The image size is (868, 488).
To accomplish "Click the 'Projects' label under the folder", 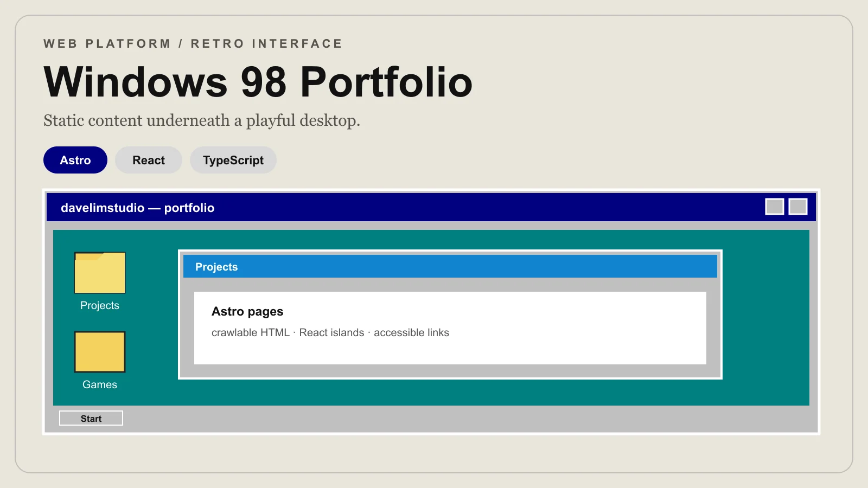I will click(x=100, y=305).
